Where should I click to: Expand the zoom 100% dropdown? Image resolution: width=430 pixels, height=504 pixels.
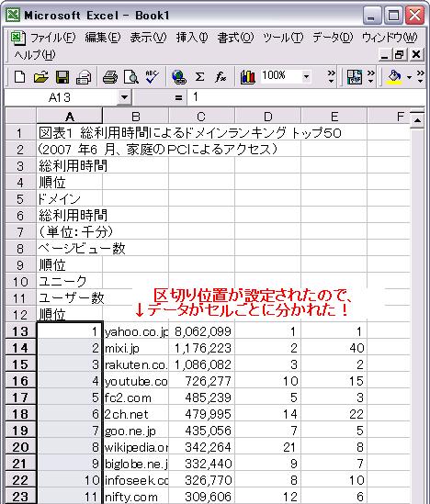[306, 77]
